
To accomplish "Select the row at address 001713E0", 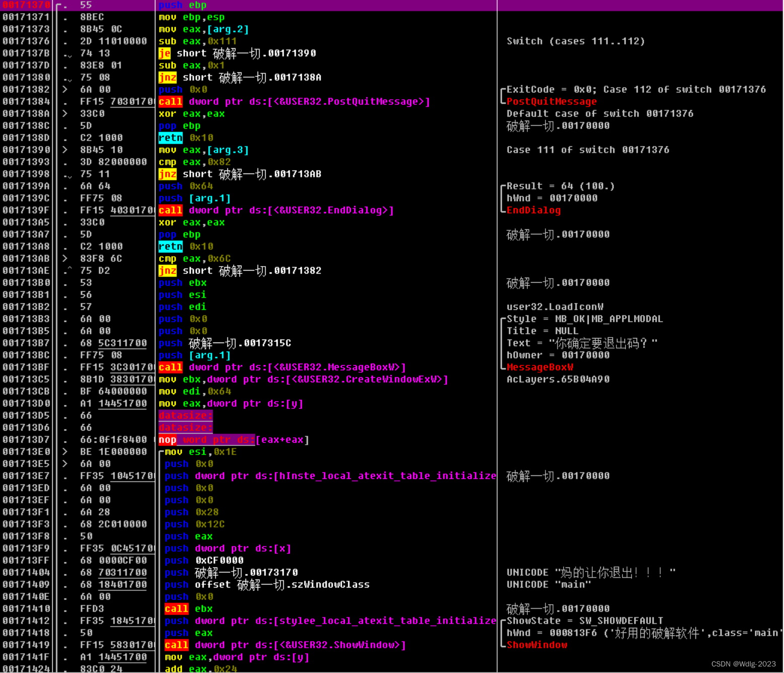I will (391, 452).
